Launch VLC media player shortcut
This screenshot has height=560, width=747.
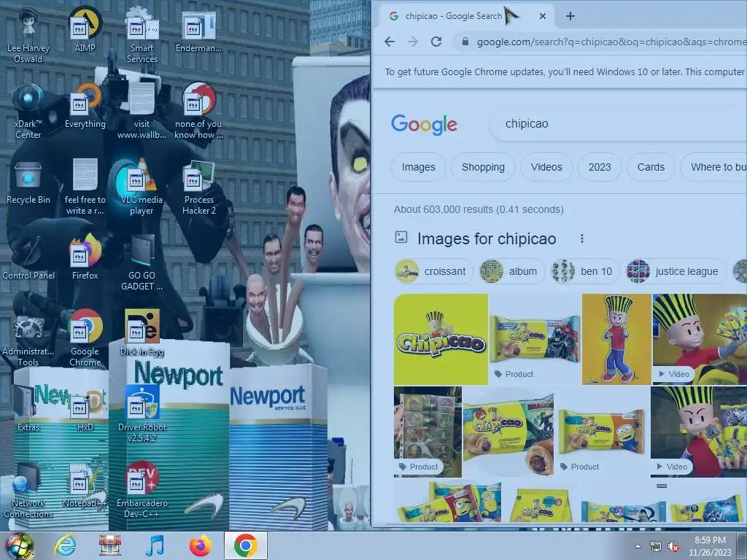[x=142, y=187]
